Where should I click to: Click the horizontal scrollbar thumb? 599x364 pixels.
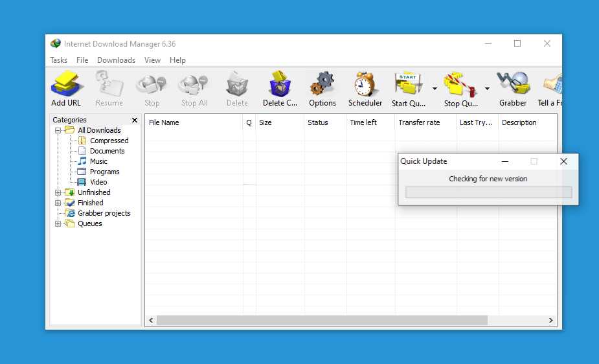(x=322, y=320)
